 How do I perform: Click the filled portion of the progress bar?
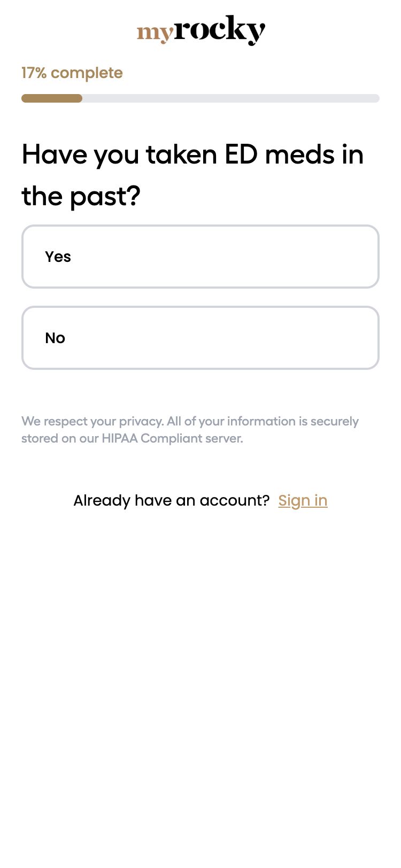pyautogui.click(x=52, y=98)
